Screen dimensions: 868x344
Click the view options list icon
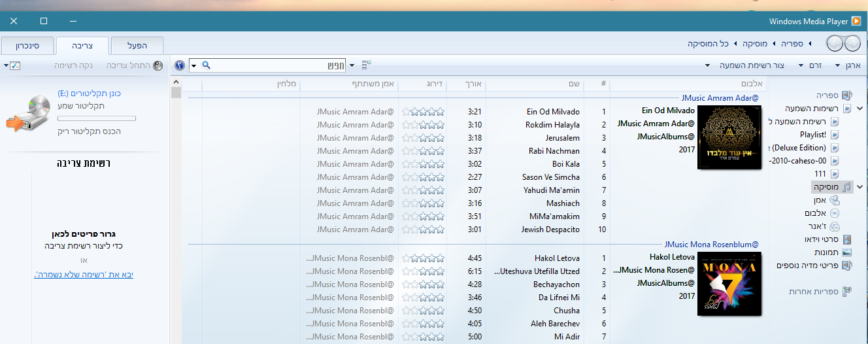pyautogui.click(x=365, y=65)
